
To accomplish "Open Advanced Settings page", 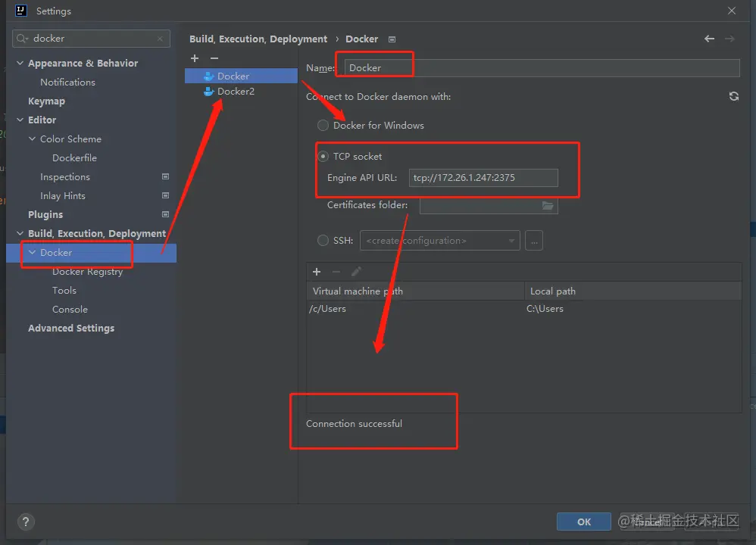I will [71, 329].
